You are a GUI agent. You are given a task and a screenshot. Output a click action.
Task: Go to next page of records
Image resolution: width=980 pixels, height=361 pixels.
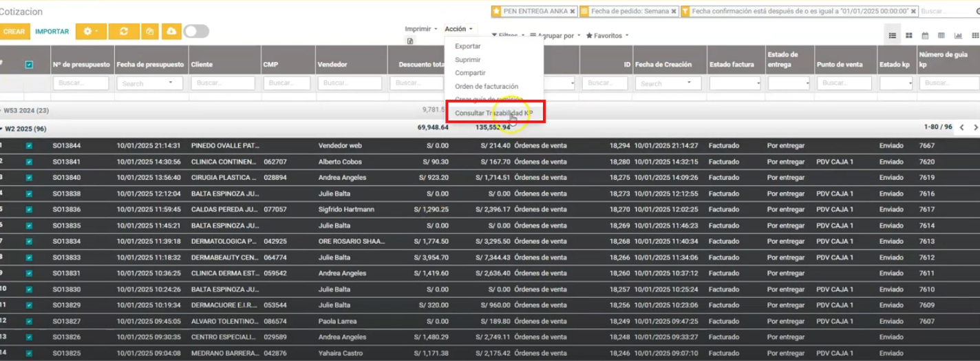click(x=974, y=127)
